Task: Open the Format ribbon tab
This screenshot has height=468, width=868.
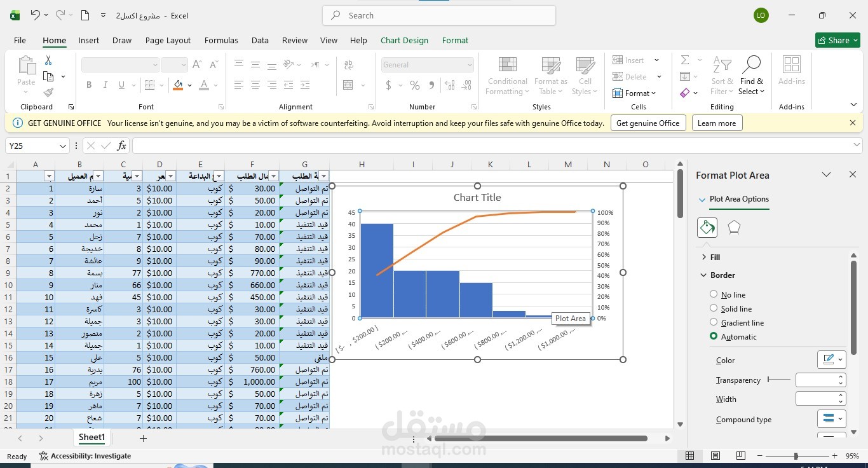Action: click(x=455, y=40)
